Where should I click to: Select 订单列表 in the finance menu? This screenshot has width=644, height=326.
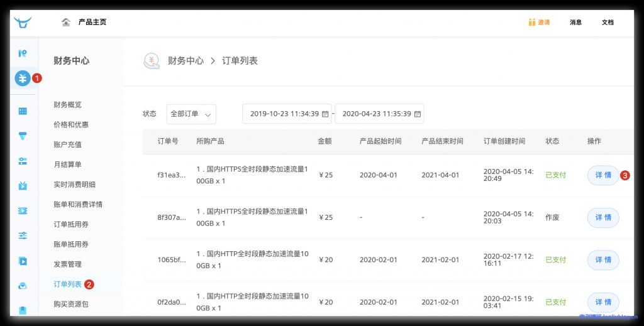point(68,285)
